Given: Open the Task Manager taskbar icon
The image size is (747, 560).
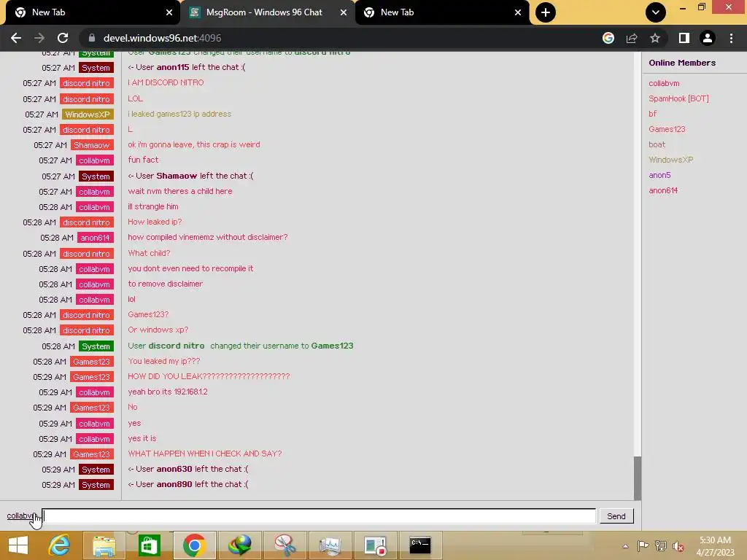Looking at the screenshot, I should 330,545.
